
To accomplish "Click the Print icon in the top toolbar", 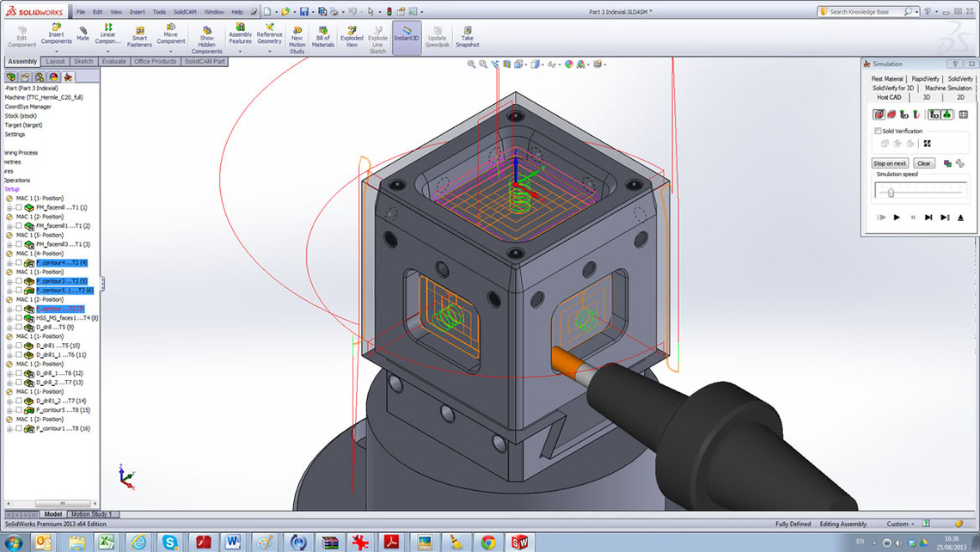I will [334, 11].
